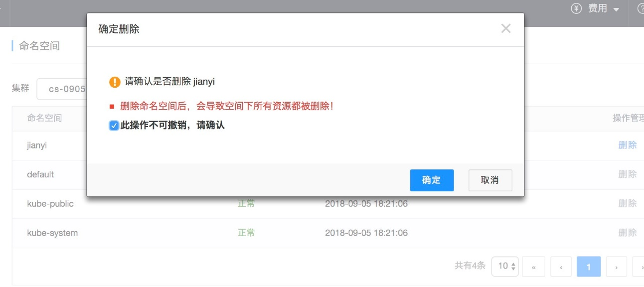
Task: Click the yen icon beside 费用
Action: pos(576,9)
